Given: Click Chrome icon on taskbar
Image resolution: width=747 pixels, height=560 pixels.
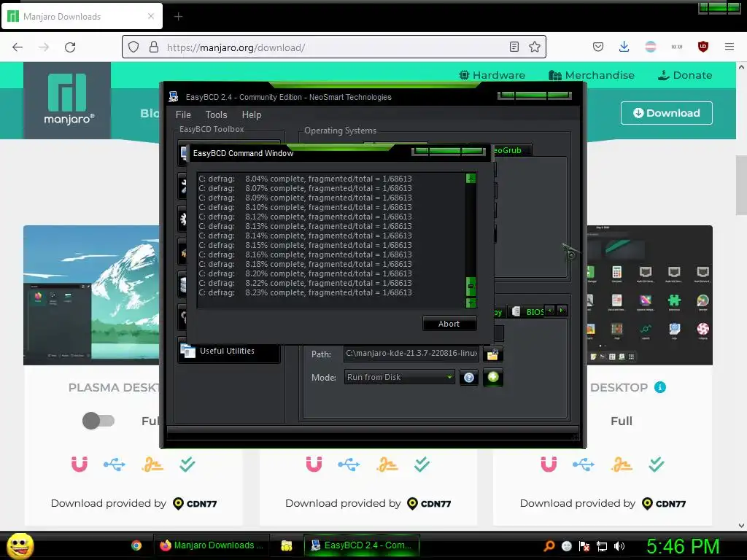Looking at the screenshot, I should tap(136, 545).
